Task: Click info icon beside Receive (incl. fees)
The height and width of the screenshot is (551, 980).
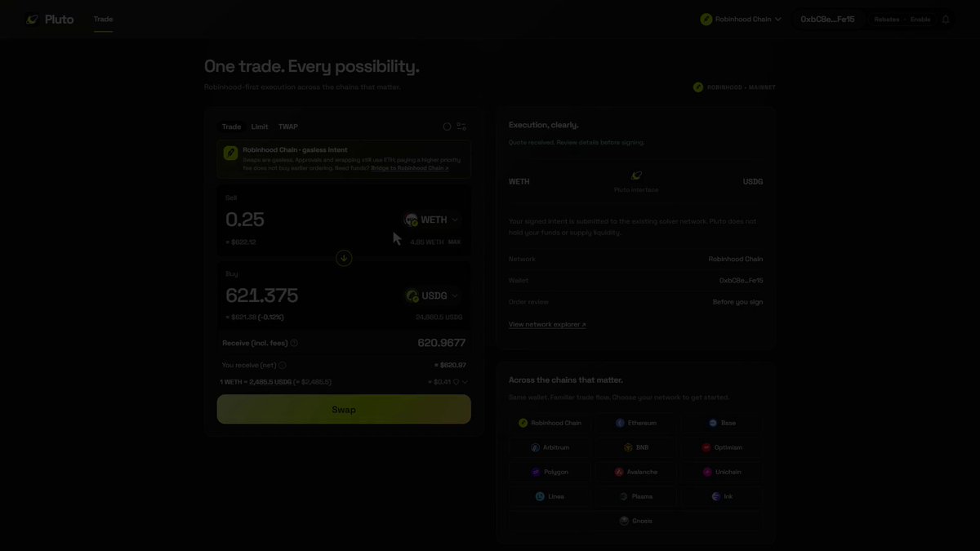Action: click(294, 343)
